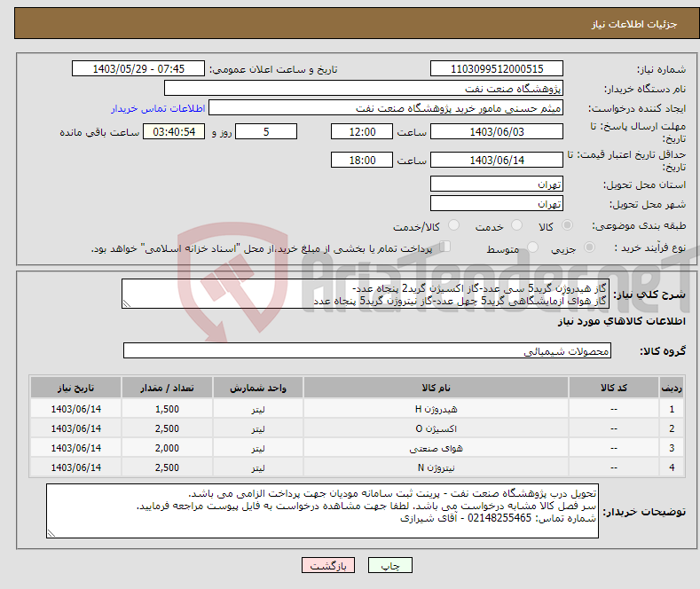Click the تاریخ نیاز column header

[x=76, y=388]
